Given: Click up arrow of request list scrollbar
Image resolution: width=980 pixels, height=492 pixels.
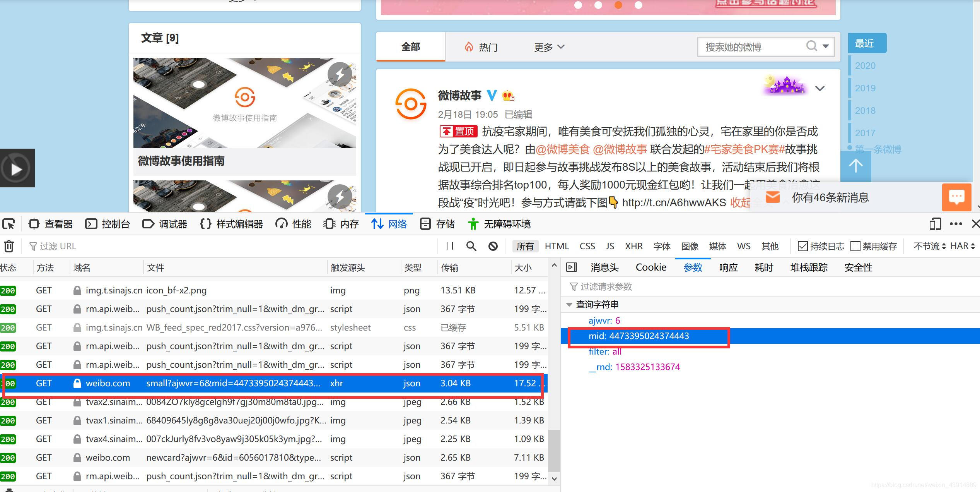Looking at the screenshot, I should point(554,266).
